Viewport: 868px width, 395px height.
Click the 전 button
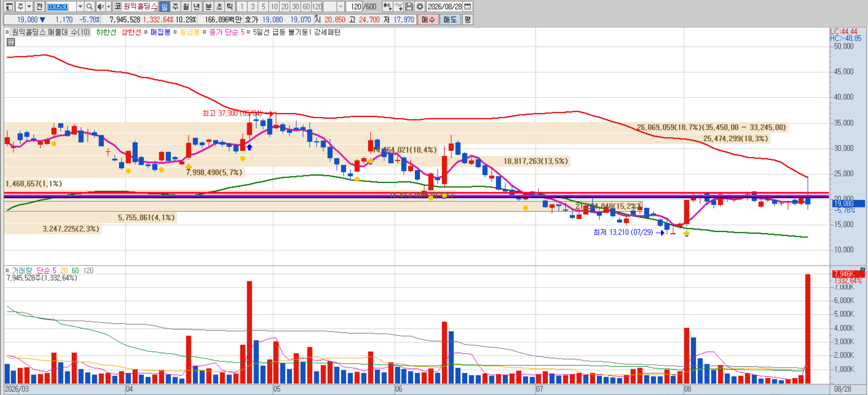click(x=39, y=6)
